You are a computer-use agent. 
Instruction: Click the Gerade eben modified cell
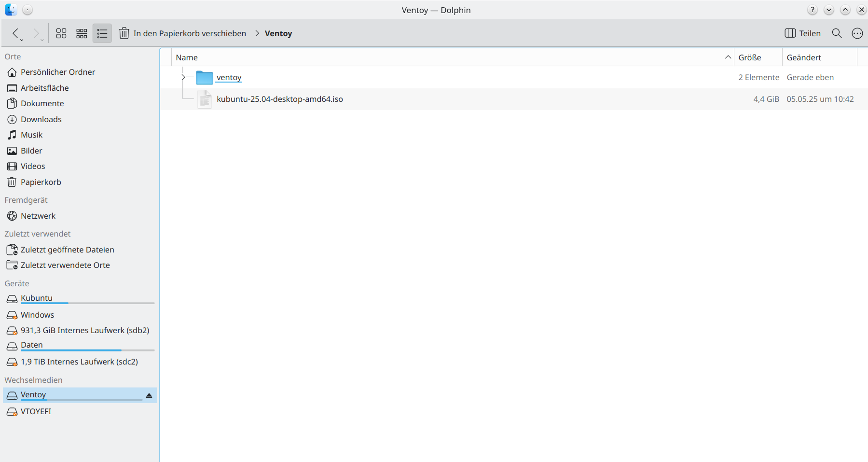810,77
